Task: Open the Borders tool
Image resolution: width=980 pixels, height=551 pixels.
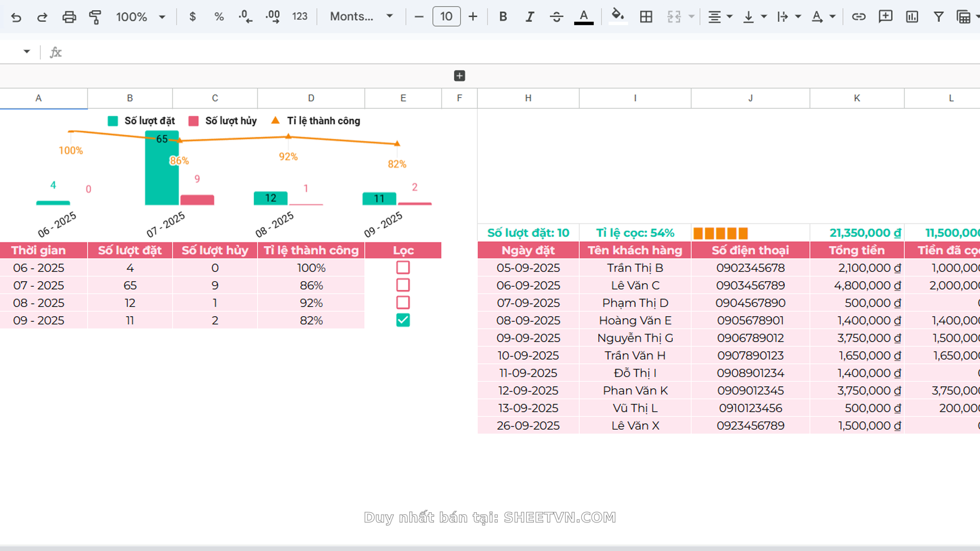Action: coord(646,17)
